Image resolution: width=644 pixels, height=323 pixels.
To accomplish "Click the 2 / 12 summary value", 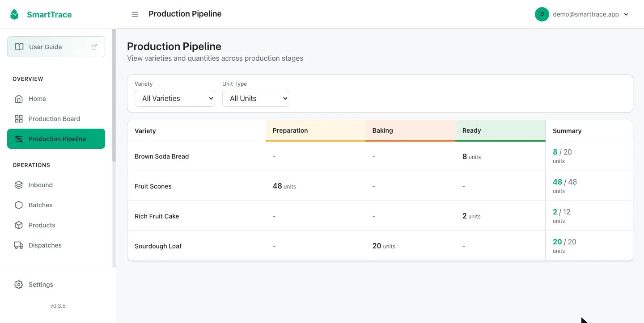I will coord(562,212).
